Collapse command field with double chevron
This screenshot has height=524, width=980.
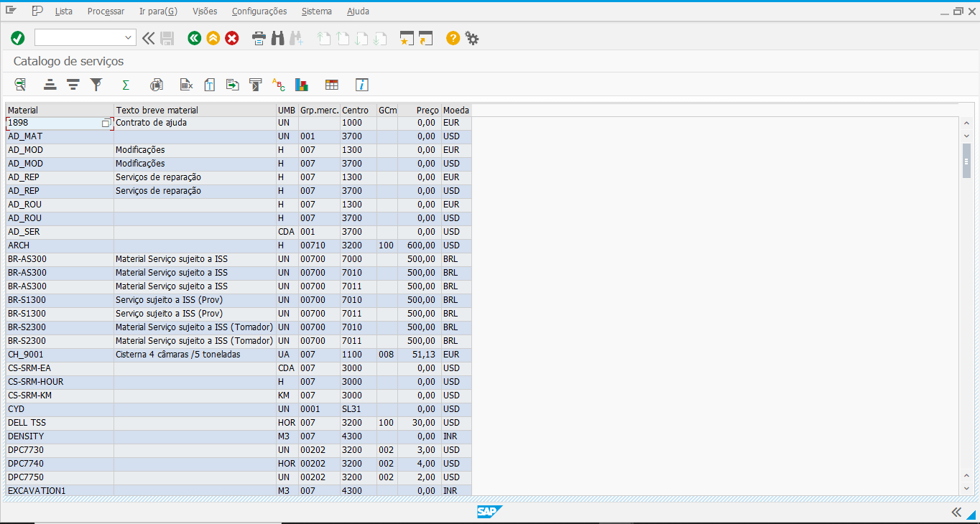(x=149, y=38)
